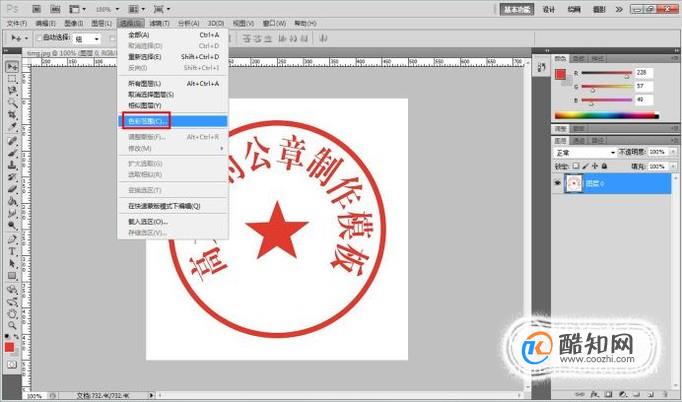Select the Magic Wand tool

pyautogui.click(x=12, y=103)
